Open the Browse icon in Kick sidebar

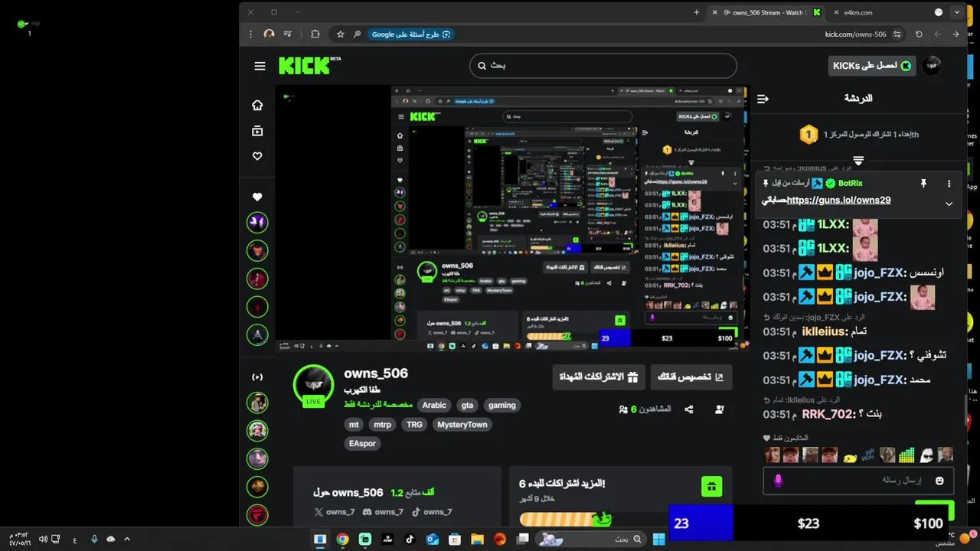click(257, 131)
